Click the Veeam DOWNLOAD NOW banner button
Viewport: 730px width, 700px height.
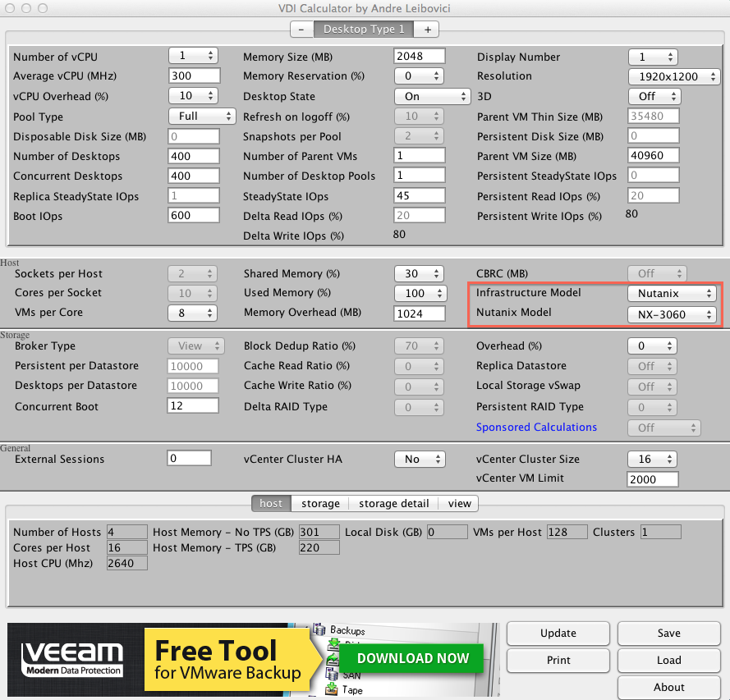(412, 658)
